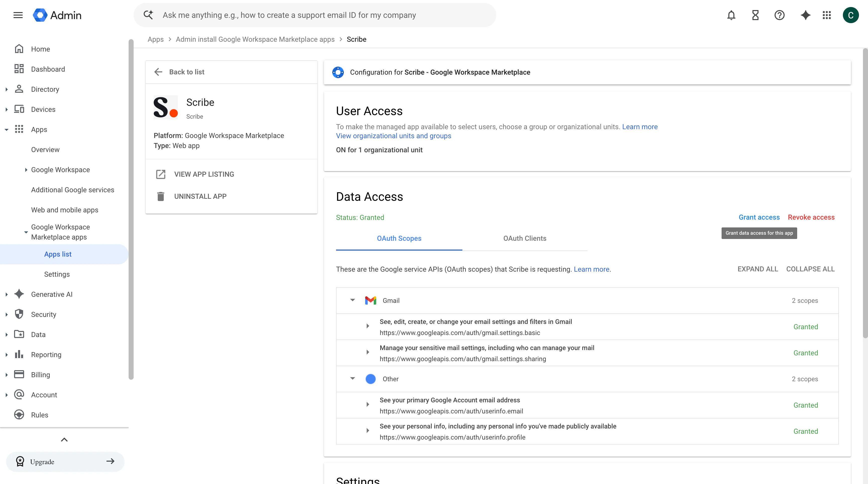This screenshot has height=484, width=868.
Task: Click EXPAND ALL scopes
Action: pyautogui.click(x=757, y=269)
